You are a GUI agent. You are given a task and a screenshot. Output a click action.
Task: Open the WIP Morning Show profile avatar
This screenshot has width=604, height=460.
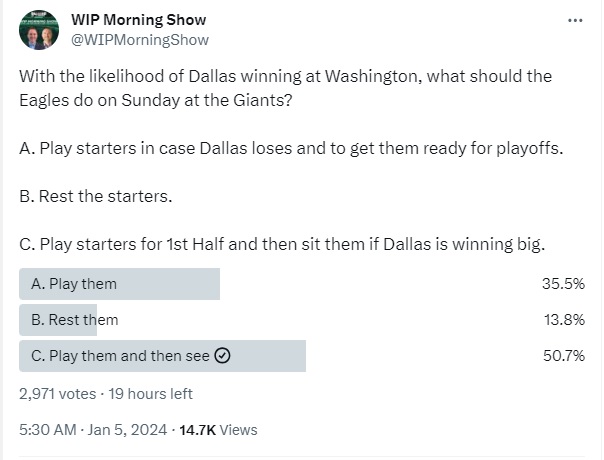tap(39, 30)
